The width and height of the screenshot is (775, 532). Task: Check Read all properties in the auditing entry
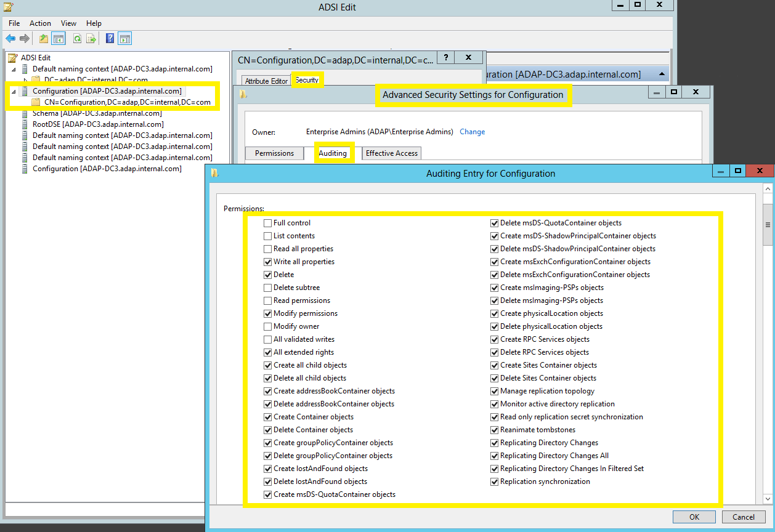pyautogui.click(x=268, y=248)
